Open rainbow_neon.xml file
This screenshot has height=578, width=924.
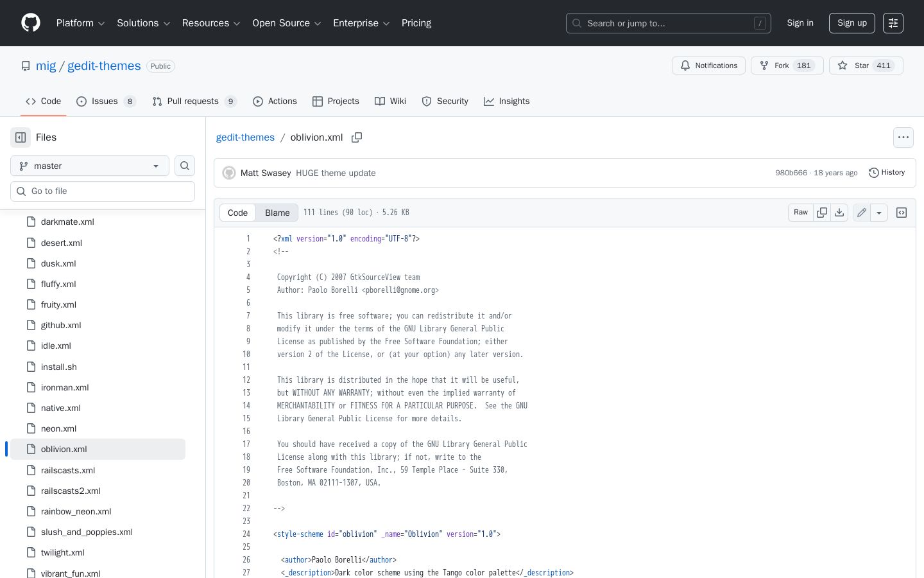pyautogui.click(x=98, y=511)
